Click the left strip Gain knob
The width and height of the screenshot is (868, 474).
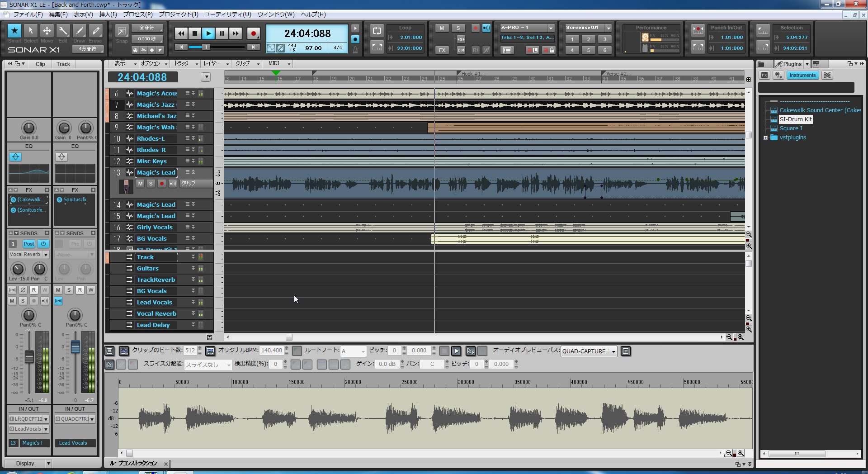28,128
